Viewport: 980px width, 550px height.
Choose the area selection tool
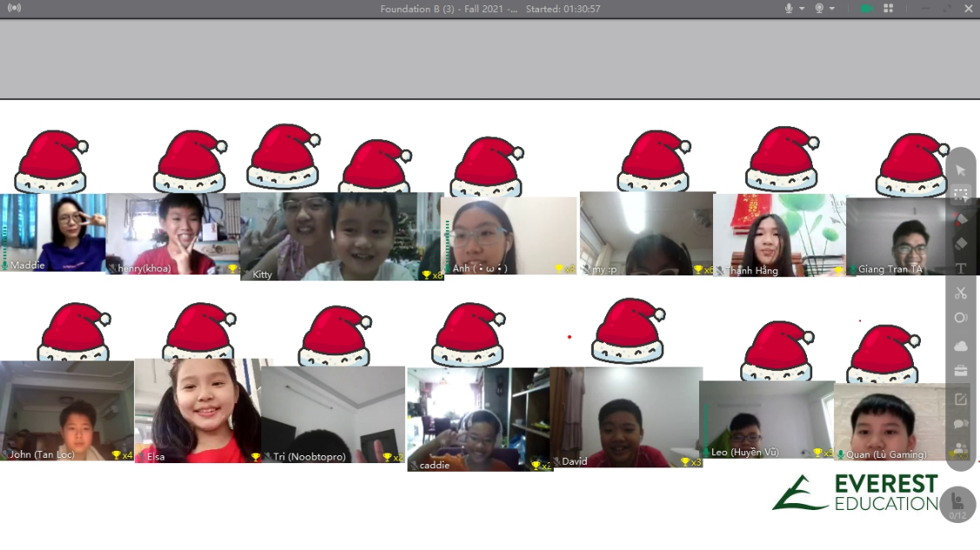(960, 195)
